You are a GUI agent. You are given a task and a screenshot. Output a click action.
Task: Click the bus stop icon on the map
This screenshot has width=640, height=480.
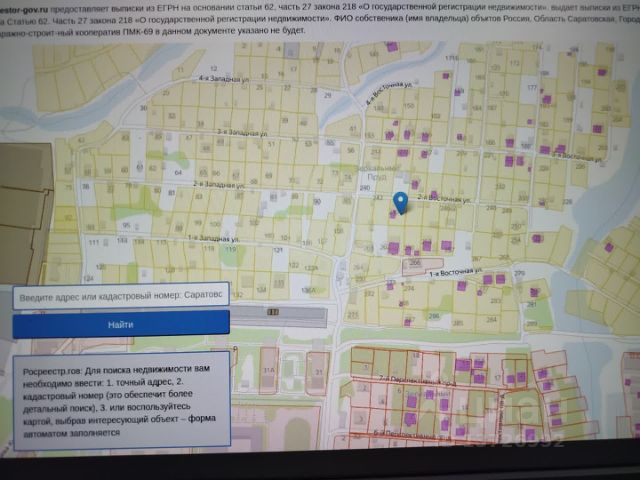click(273, 312)
